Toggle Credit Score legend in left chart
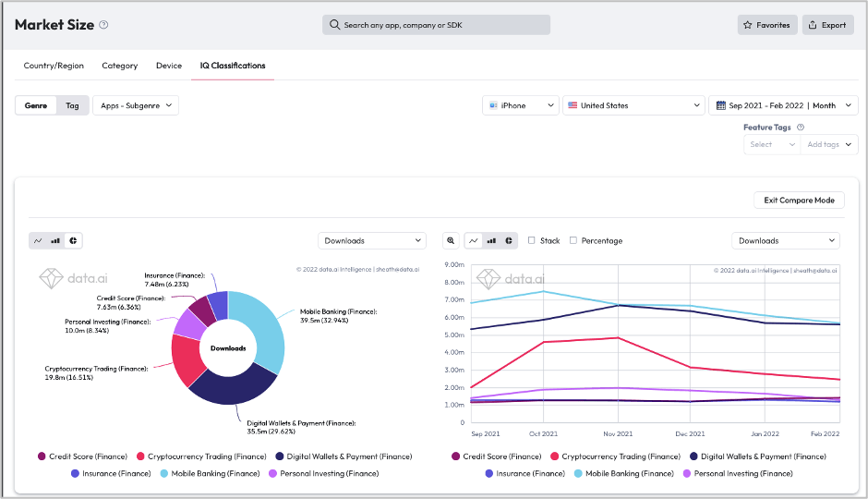Screen dimensions: 868x499 click(83, 456)
